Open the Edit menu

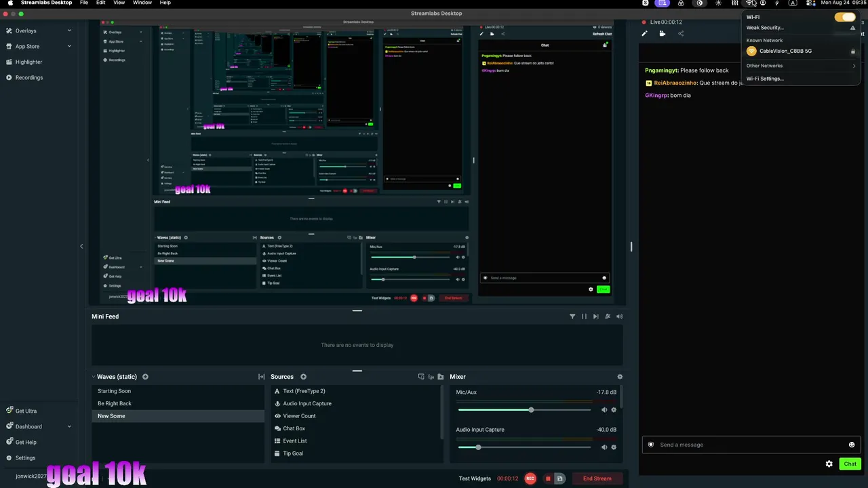tap(101, 3)
